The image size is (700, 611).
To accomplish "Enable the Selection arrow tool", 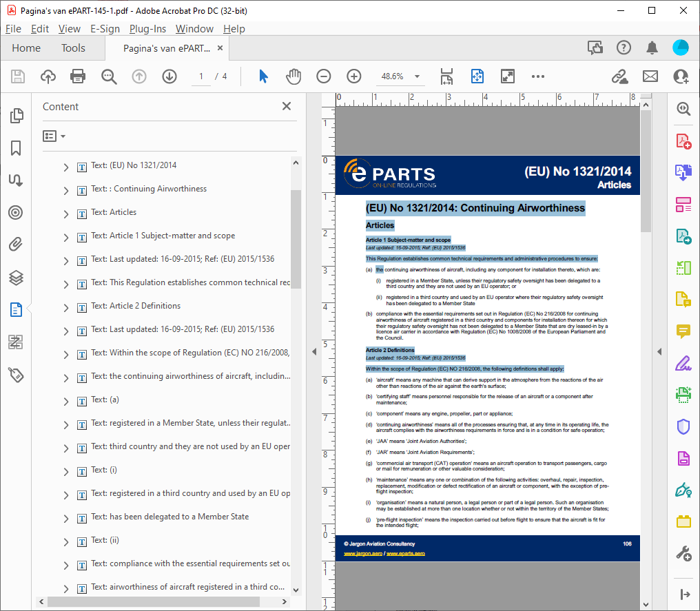I will pyautogui.click(x=264, y=76).
